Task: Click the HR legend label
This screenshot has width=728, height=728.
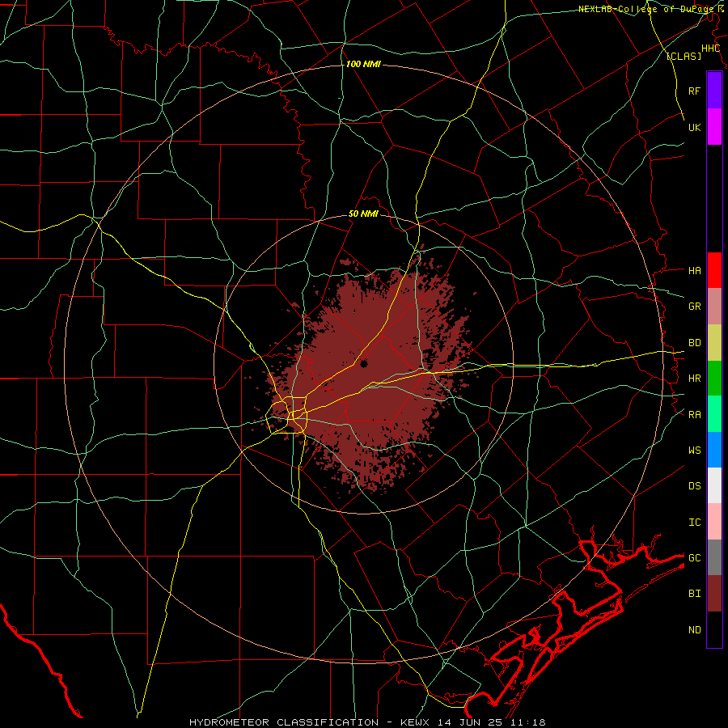Action: (694, 379)
